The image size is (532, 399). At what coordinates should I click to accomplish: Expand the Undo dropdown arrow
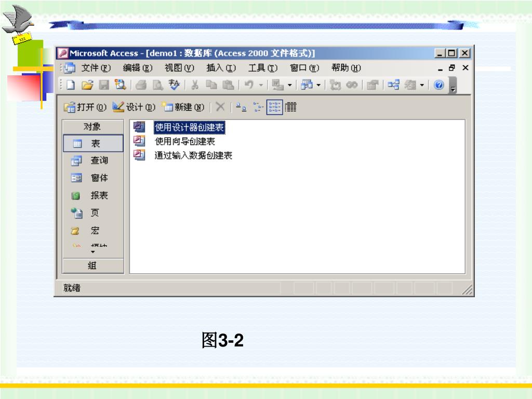coord(261,85)
